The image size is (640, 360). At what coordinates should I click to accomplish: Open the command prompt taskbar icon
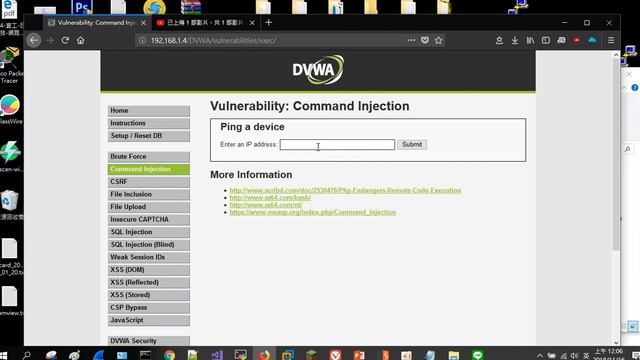(146, 355)
